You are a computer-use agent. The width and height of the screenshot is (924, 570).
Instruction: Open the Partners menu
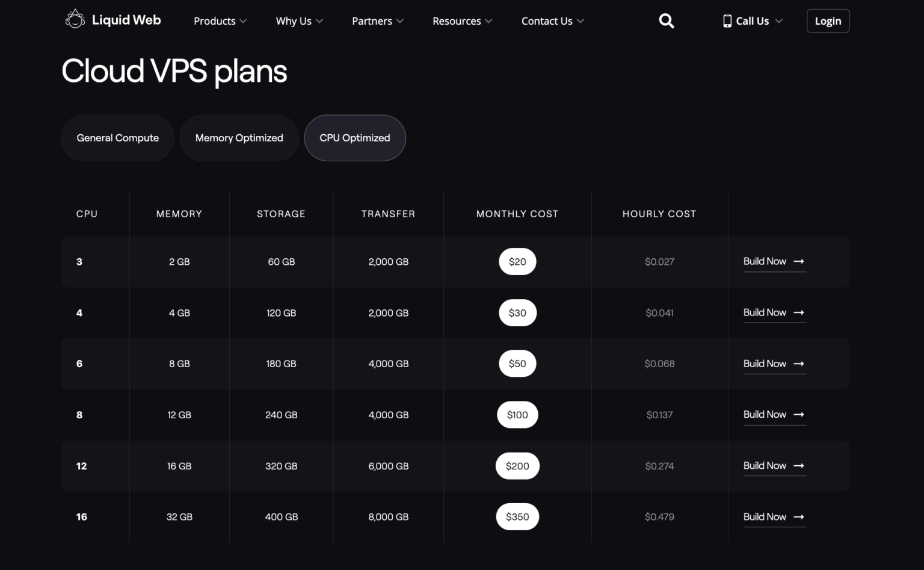[377, 20]
